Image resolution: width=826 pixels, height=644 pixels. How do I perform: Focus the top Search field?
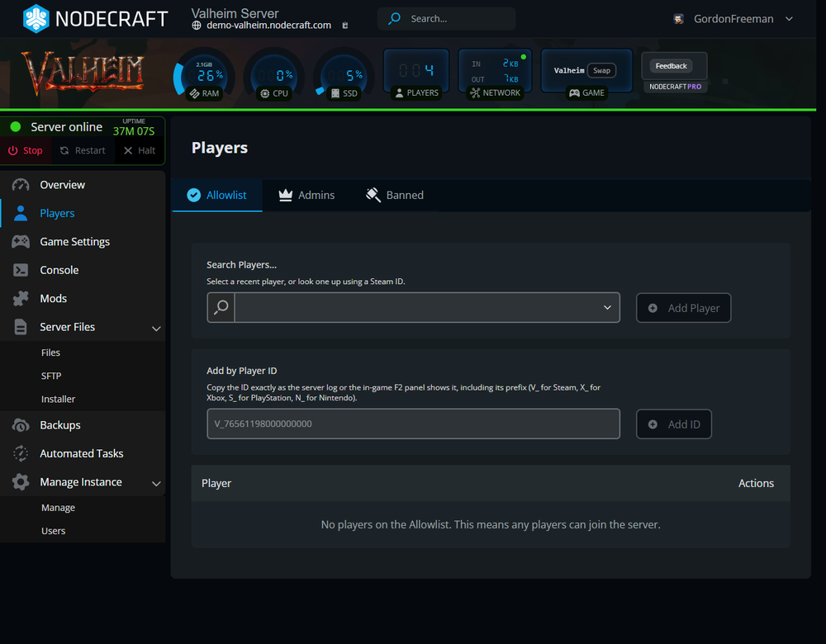[x=447, y=19]
